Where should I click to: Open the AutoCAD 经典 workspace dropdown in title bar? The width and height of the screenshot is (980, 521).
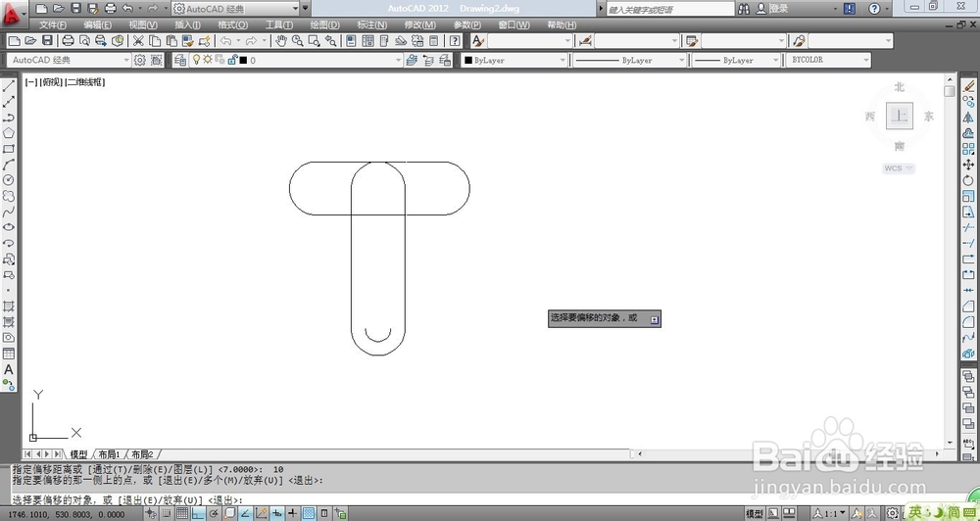pyautogui.click(x=235, y=9)
